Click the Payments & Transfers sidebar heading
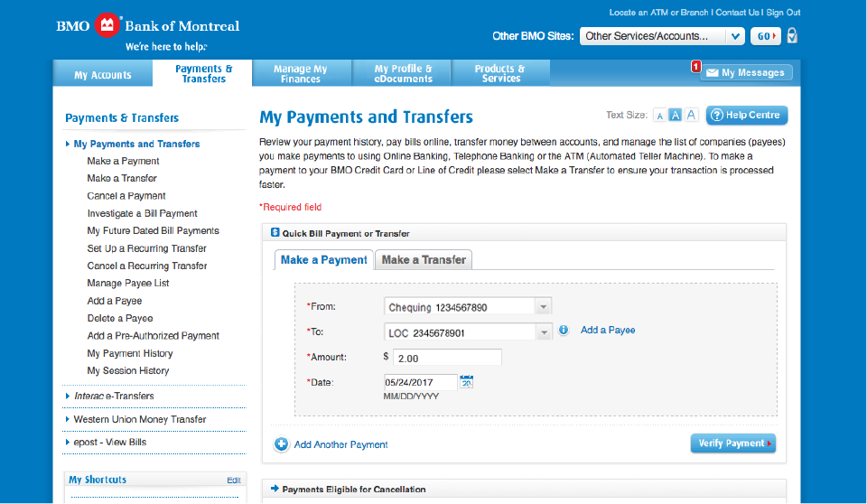This screenshot has height=504, width=867. coord(122,117)
